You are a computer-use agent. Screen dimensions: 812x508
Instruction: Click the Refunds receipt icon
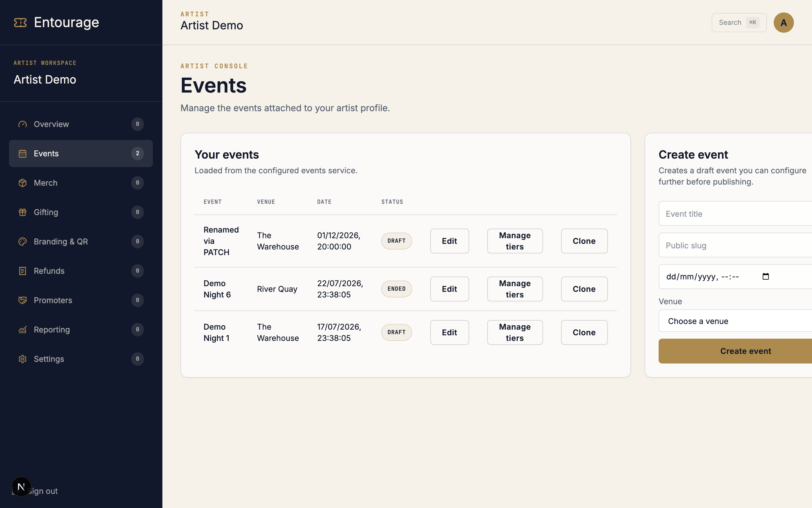23,271
